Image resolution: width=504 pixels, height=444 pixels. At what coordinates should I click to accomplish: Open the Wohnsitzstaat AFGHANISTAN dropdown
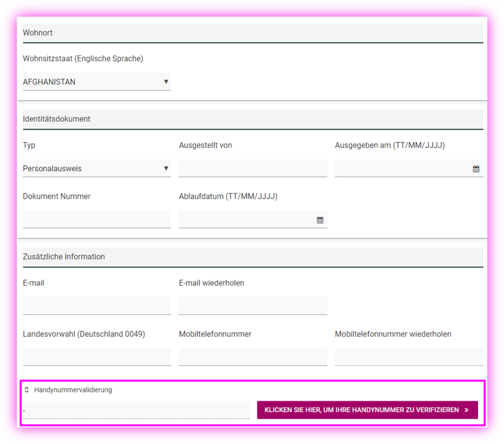[97, 81]
